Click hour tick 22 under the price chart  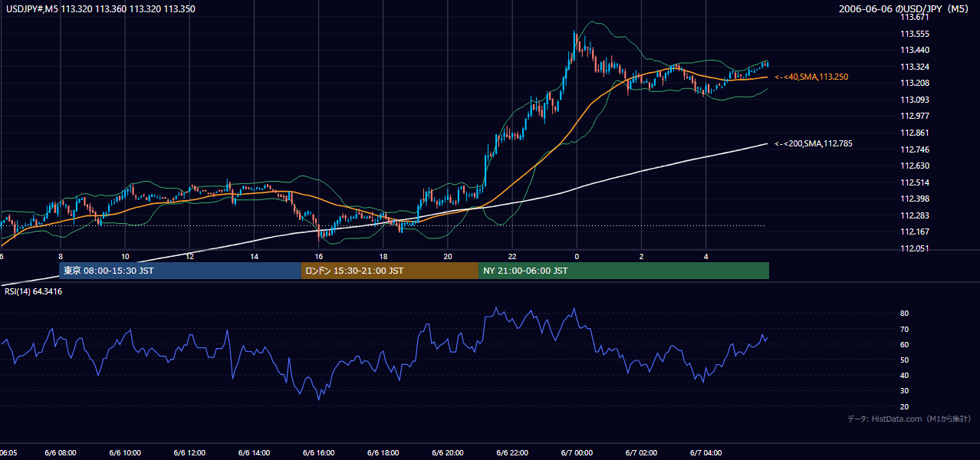[x=511, y=256]
